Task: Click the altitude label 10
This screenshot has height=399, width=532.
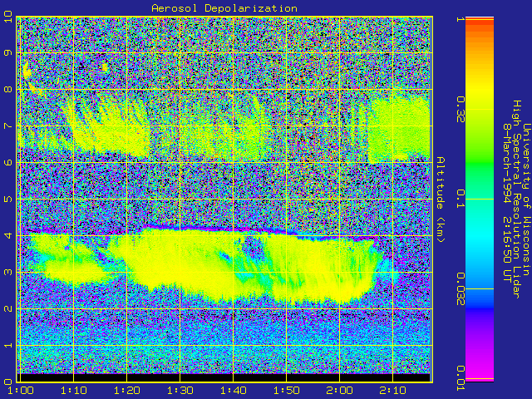Action: click(7, 17)
